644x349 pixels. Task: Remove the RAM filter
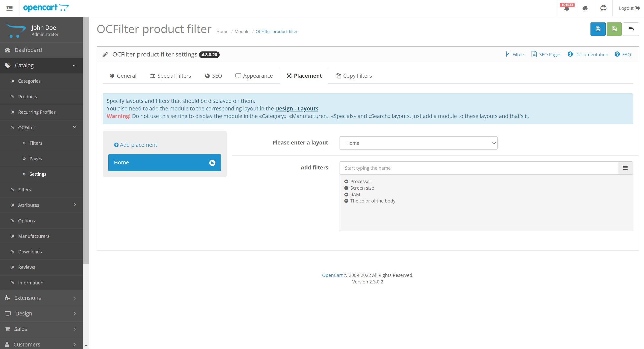[x=346, y=194]
